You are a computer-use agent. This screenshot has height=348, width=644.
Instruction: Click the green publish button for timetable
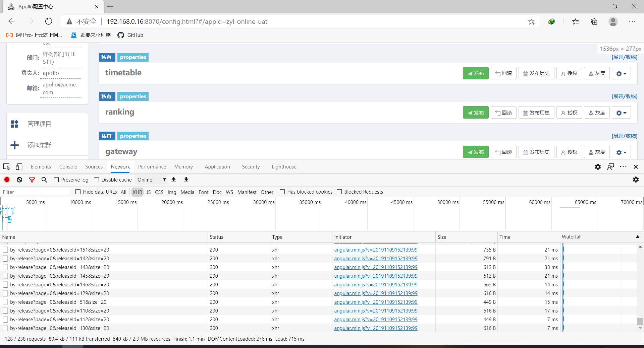coord(476,73)
